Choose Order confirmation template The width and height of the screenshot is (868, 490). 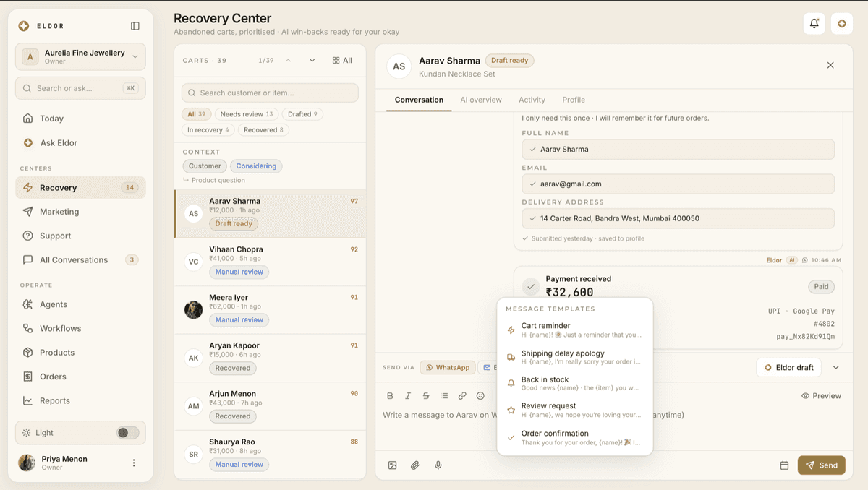(x=575, y=438)
